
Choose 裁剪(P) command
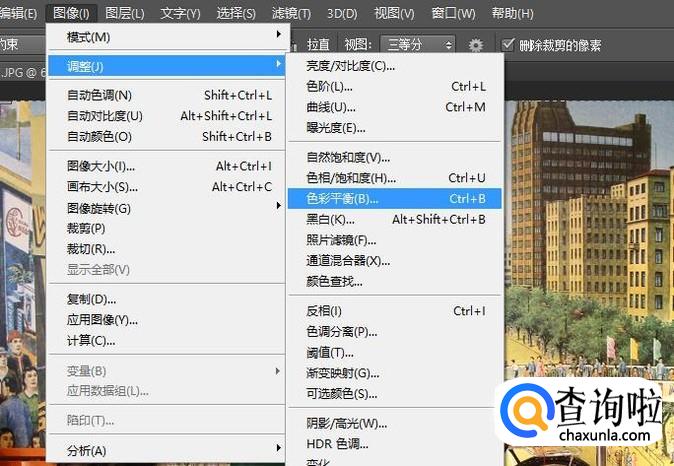(x=166, y=228)
